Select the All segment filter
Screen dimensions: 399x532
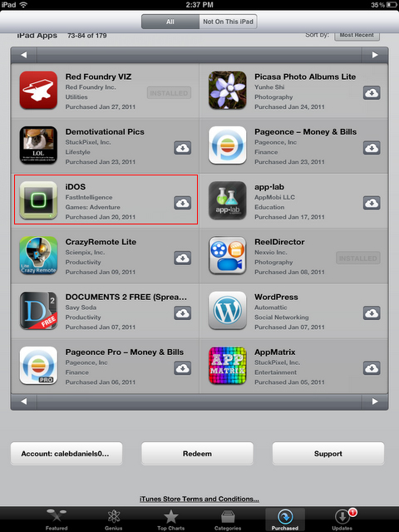pyautogui.click(x=170, y=22)
